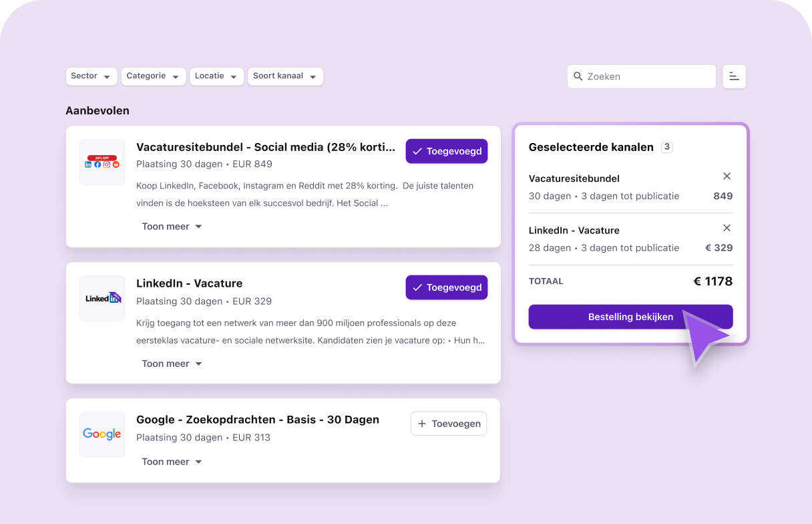Viewport: 812px width, 524px height.
Task: Open the Soort kanaal filter dropdown
Action: click(285, 76)
